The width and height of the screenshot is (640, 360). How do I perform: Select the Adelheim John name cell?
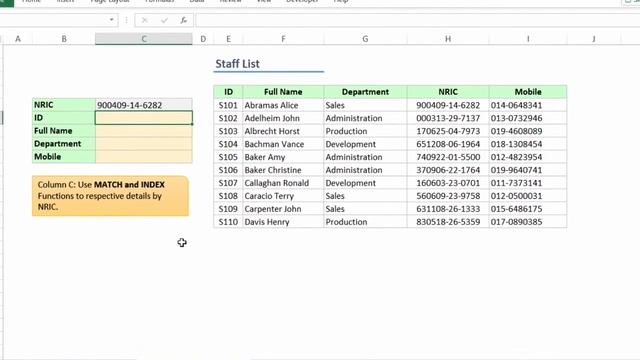coord(283,118)
